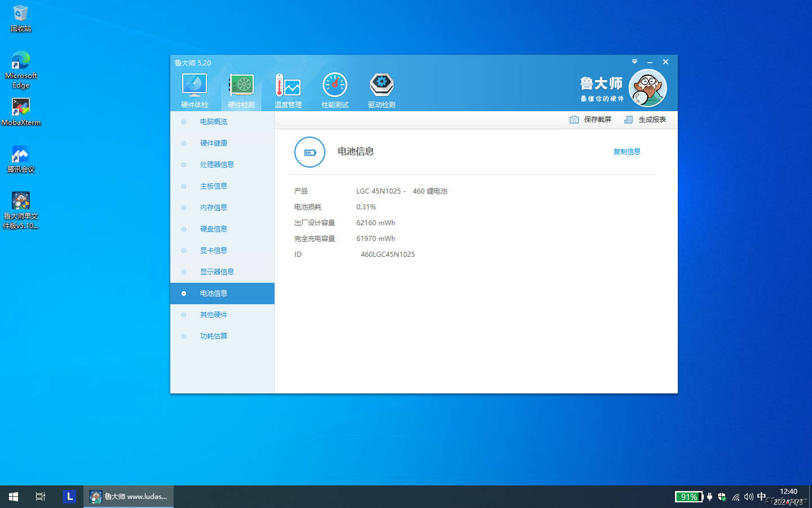
Task: Click the 保存截屏 camera icon
Action: coord(574,120)
